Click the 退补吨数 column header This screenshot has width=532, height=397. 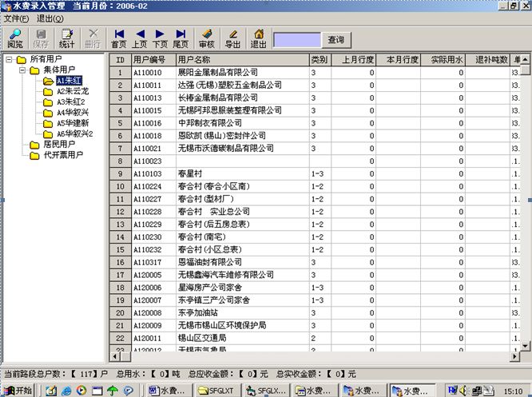click(x=487, y=60)
